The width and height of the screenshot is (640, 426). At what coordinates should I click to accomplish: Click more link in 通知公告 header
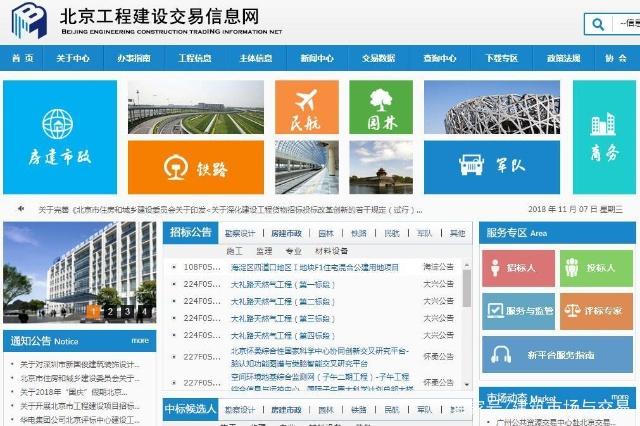tap(140, 341)
